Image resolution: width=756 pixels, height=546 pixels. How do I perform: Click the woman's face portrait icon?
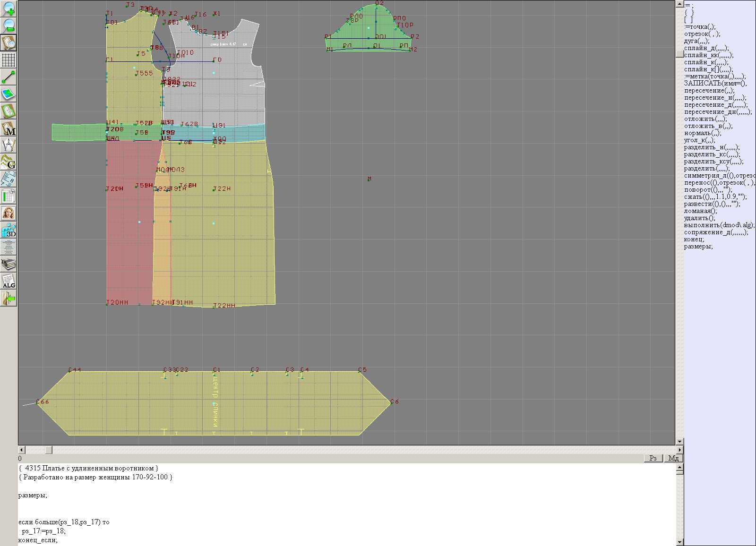(x=9, y=213)
